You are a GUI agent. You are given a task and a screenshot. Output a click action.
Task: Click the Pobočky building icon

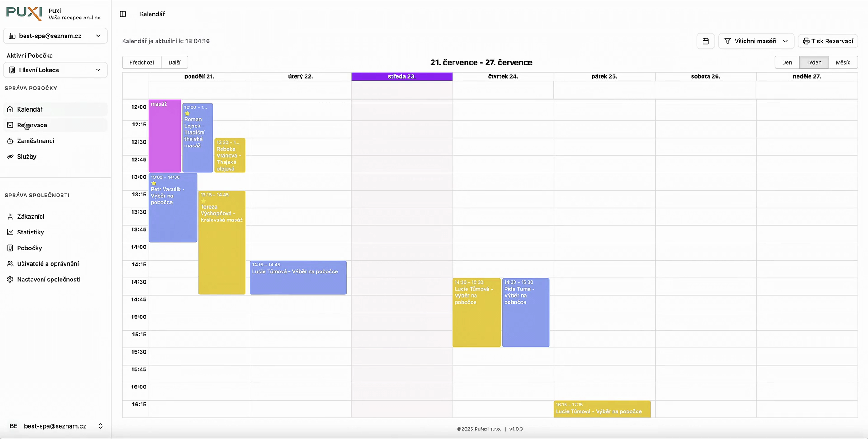click(x=10, y=248)
